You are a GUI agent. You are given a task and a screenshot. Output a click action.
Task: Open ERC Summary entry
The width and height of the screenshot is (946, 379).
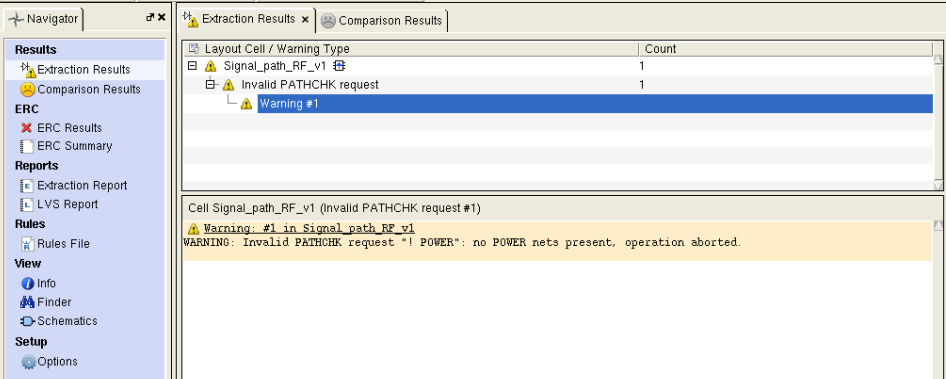(74, 146)
